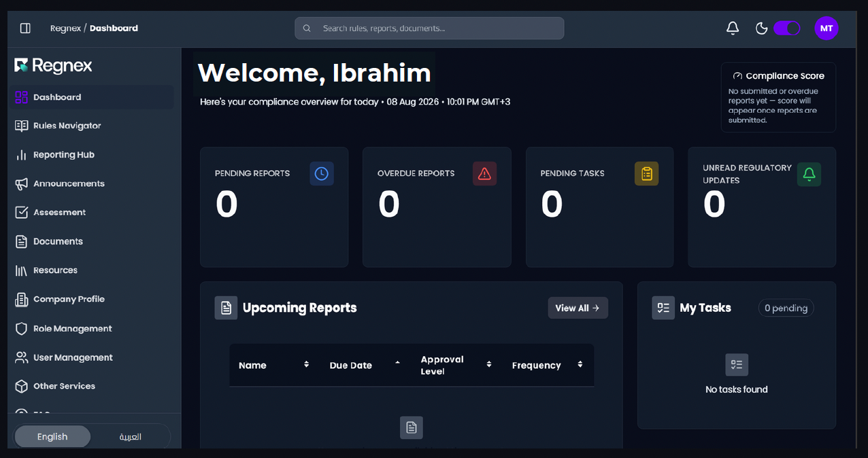Select User Management

click(x=91, y=357)
